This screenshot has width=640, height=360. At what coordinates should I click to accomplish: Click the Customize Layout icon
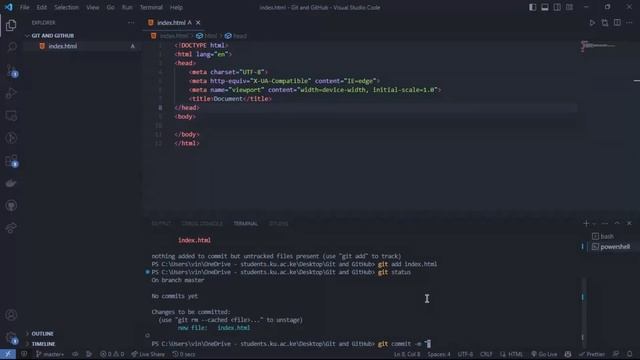click(569, 7)
